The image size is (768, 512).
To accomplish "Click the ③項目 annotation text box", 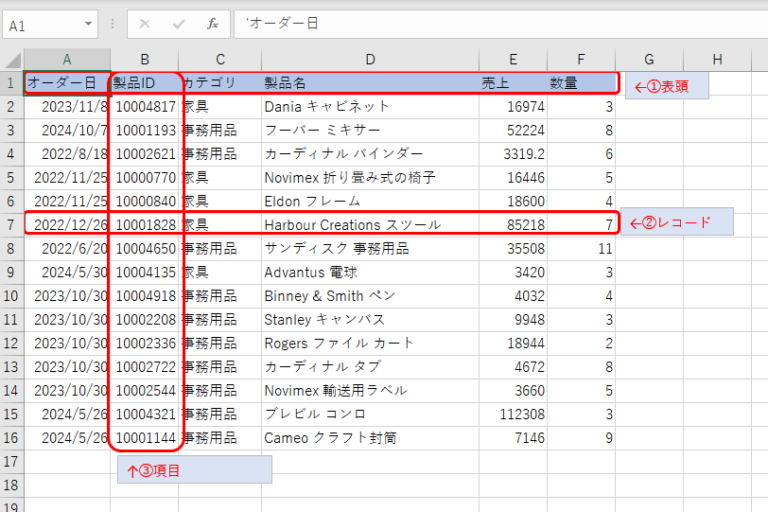I will click(194, 469).
